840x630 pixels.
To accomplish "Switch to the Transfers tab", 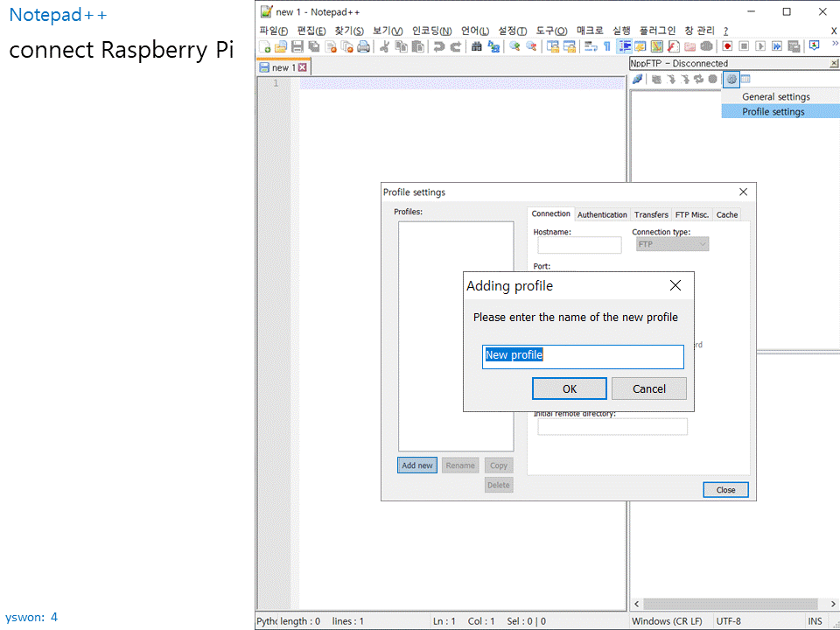I will pyautogui.click(x=651, y=214).
